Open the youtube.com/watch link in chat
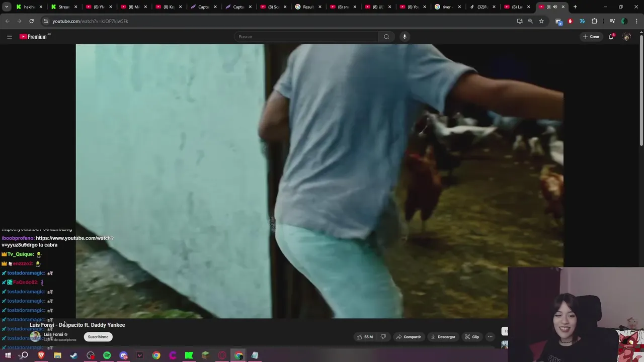This screenshot has width=644, height=362. 57,241
